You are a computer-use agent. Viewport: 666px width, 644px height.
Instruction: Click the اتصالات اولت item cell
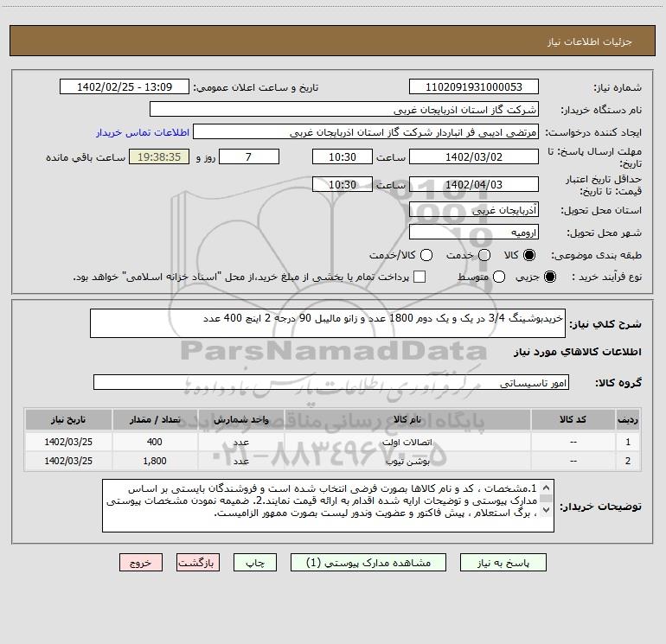(407, 442)
